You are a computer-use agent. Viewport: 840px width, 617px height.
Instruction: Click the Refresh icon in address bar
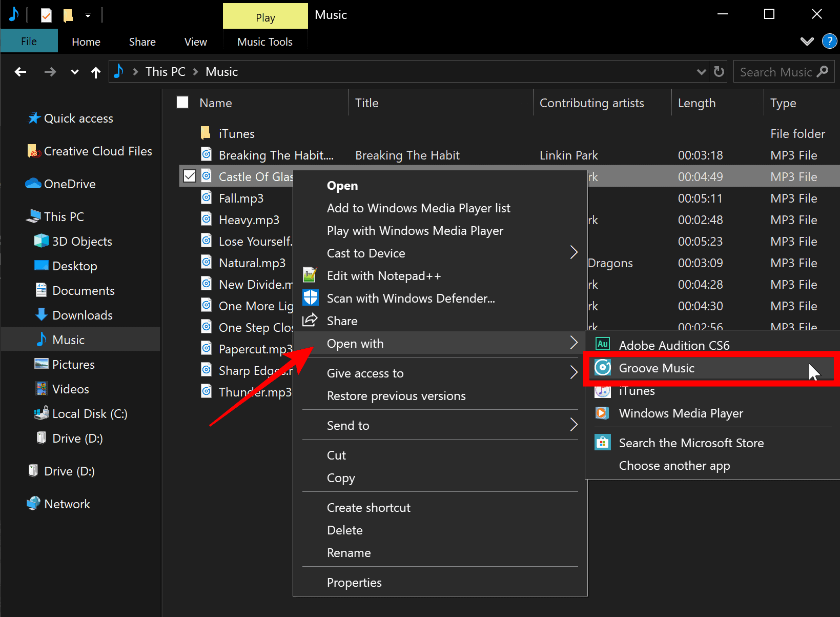pos(719,72)
